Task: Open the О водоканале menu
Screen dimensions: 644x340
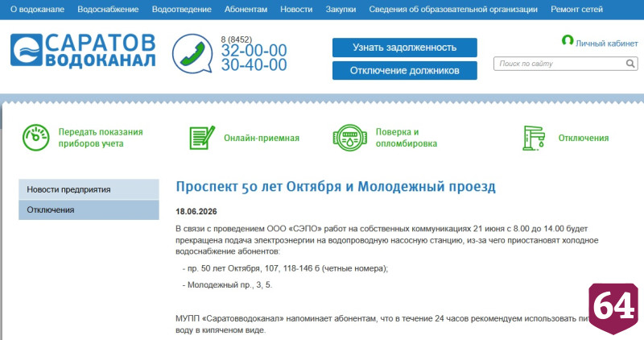Action: click(x=37, y=9)
